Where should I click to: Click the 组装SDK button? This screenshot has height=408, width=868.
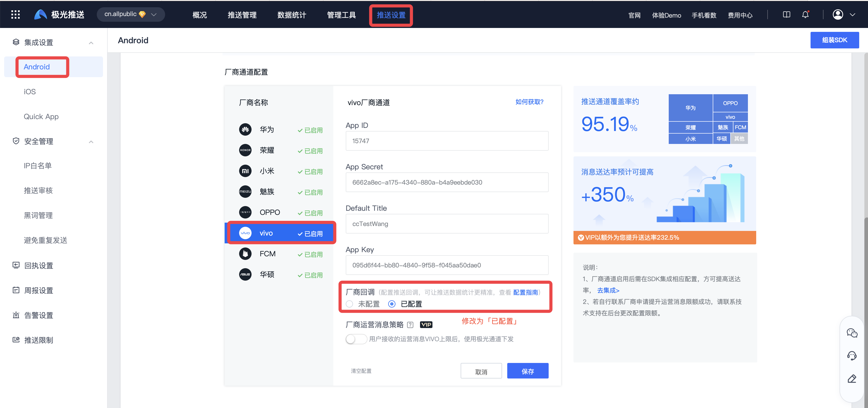pos(834,40)
